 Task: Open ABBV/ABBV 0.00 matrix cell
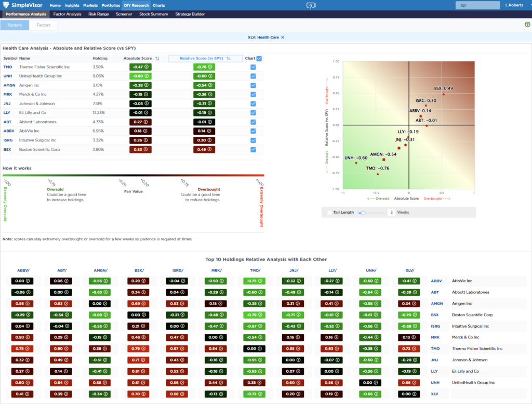pyautogui.click(x=22, y=281)
